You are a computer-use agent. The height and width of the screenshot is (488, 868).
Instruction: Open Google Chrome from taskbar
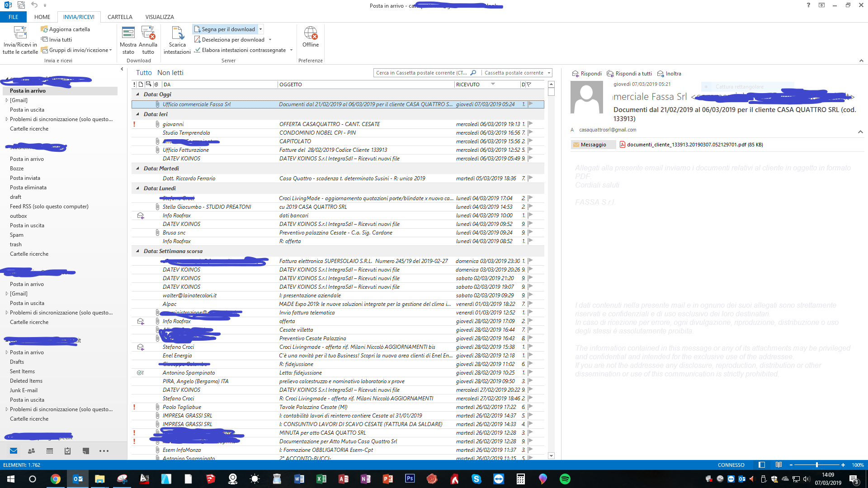(x=55, y=479)
